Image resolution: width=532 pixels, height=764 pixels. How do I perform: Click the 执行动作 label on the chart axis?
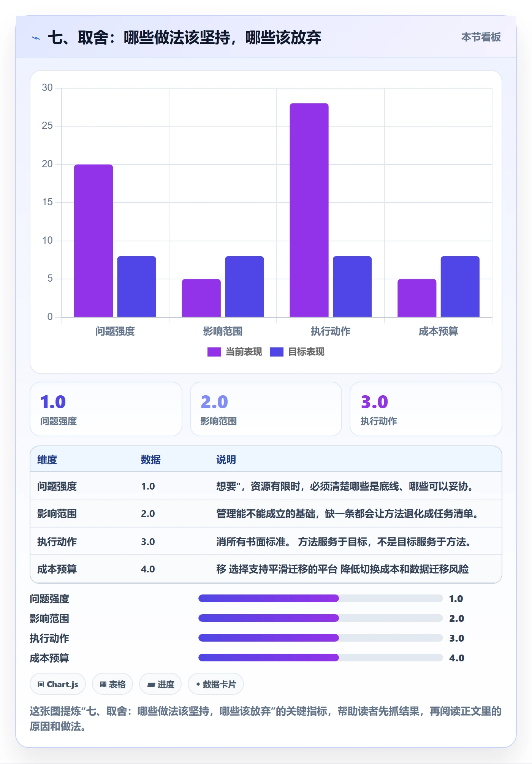pyautogui.click(x=331, y=331)
